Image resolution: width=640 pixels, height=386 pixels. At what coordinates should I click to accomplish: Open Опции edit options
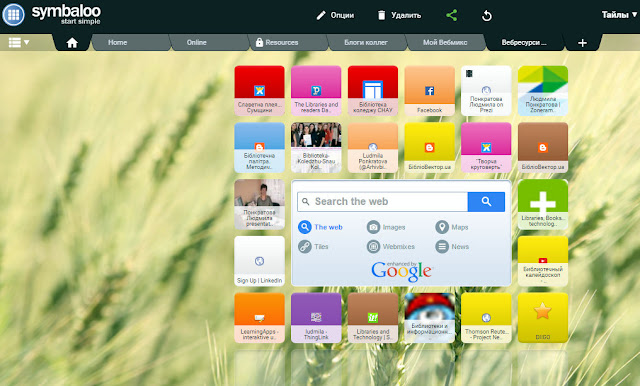point(335,16)
